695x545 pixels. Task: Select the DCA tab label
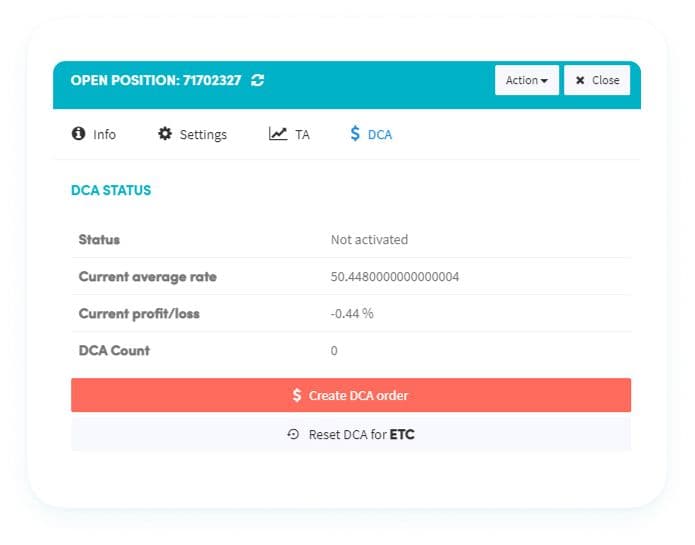[380, 134]
